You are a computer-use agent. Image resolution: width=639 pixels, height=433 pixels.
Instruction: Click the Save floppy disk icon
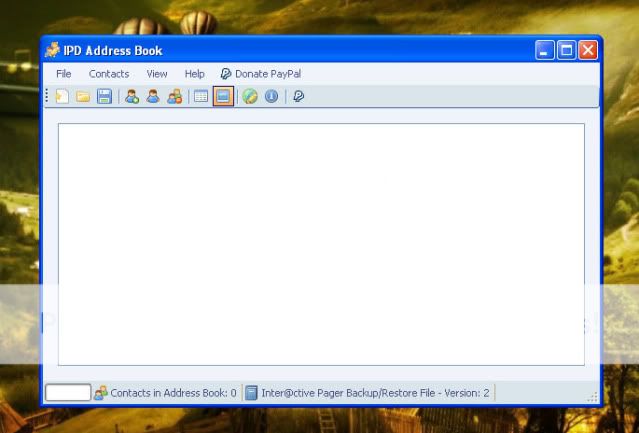[104, 97]
